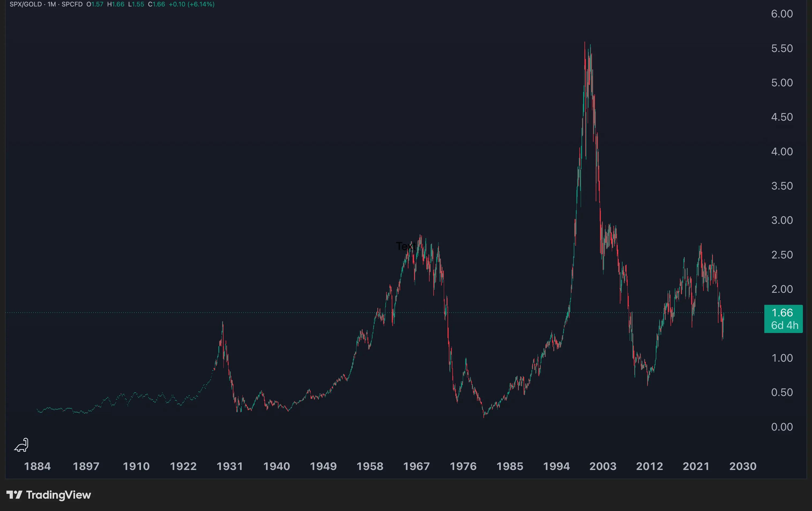Click the 2030 year label

743,466
